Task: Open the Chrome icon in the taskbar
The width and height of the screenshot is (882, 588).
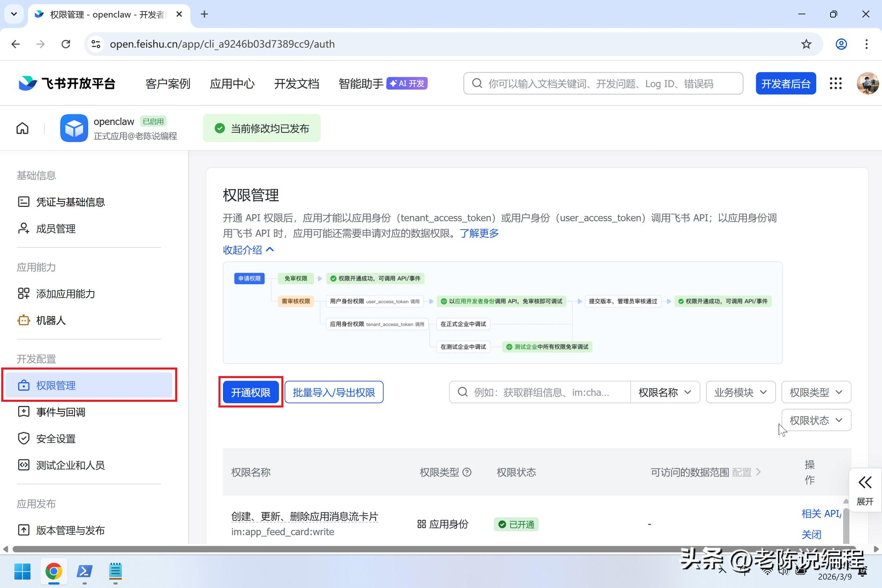Action: click(53, 571)
